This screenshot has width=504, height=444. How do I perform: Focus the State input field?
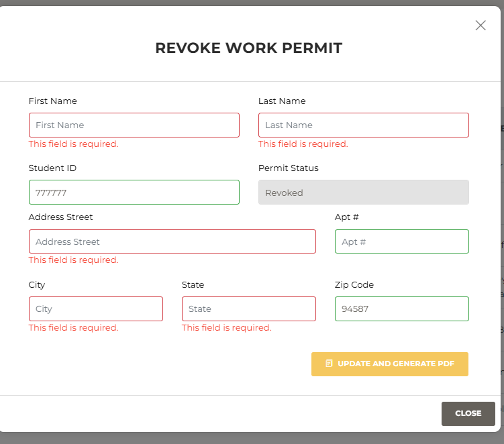click(249, 309)
